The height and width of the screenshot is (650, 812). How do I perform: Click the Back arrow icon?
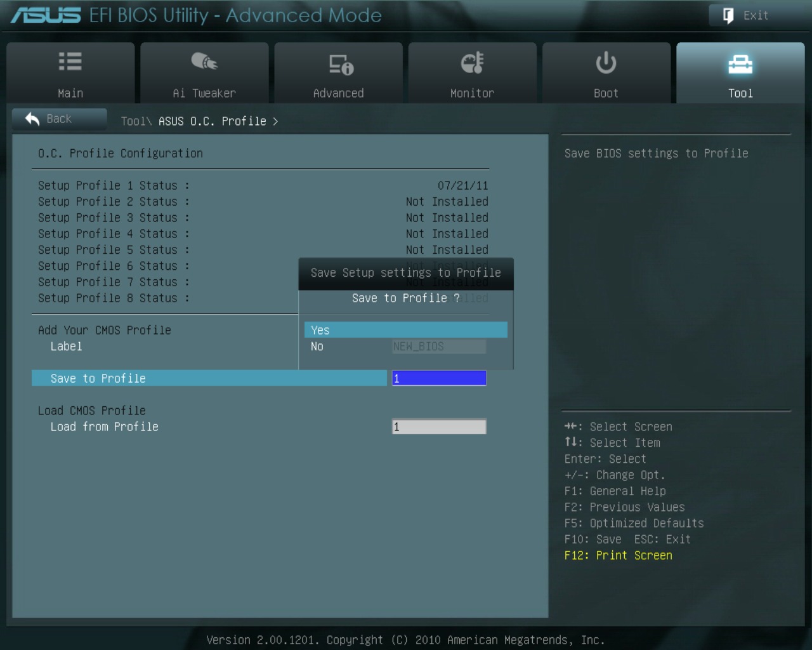click(32, 119)
